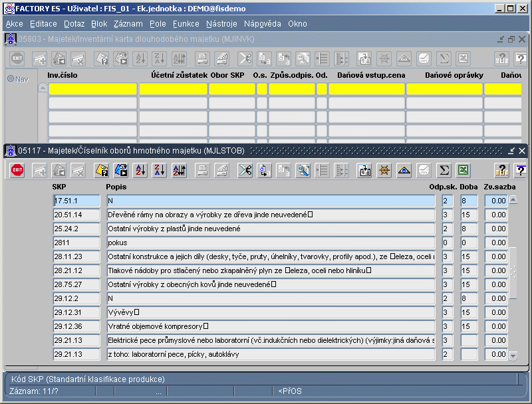Select the Nav radio button
Image resolution: width=532 pixels, height=404 pixels.
click(x=11, y=79)
